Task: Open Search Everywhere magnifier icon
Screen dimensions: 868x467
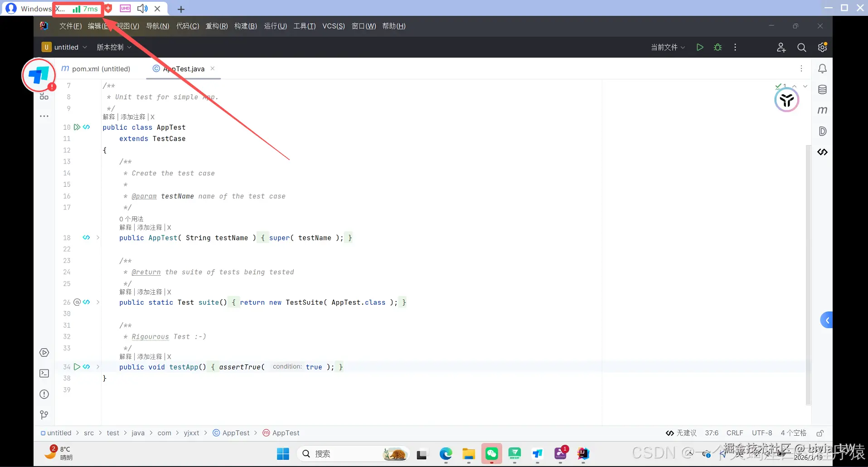Action: coord(801,47)
